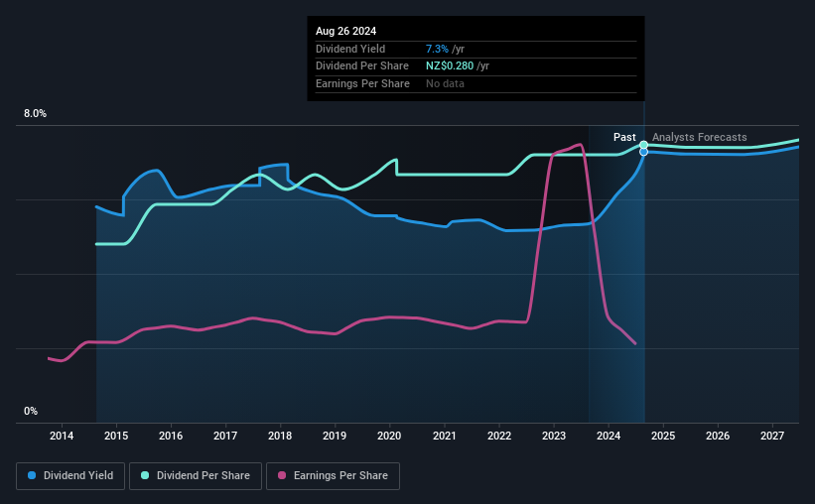Click the 8.0% y-axis label
The height and width of the screenshot is (504, 815).
[35, 114]
